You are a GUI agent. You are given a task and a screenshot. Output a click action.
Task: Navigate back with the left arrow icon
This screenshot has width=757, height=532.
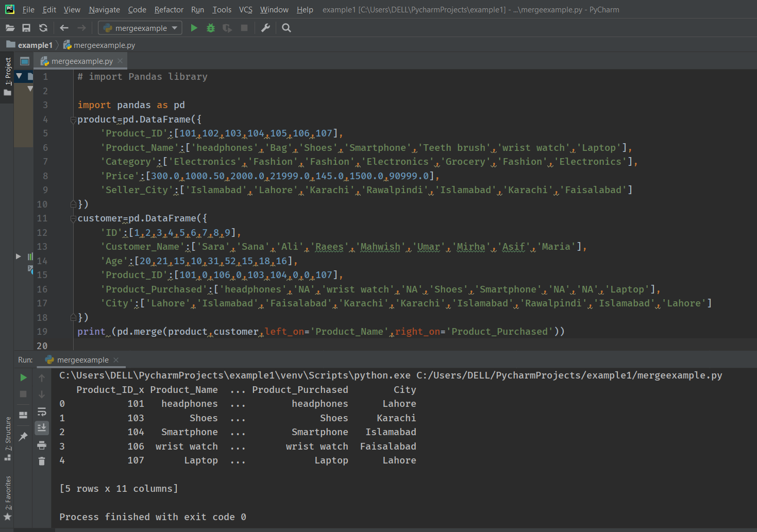click(x=64, y=28)
